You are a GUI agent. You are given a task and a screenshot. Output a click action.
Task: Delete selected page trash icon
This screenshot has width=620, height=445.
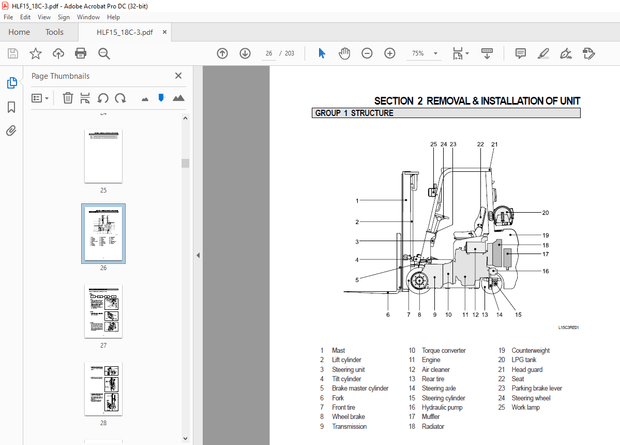(x=68, y=98)
